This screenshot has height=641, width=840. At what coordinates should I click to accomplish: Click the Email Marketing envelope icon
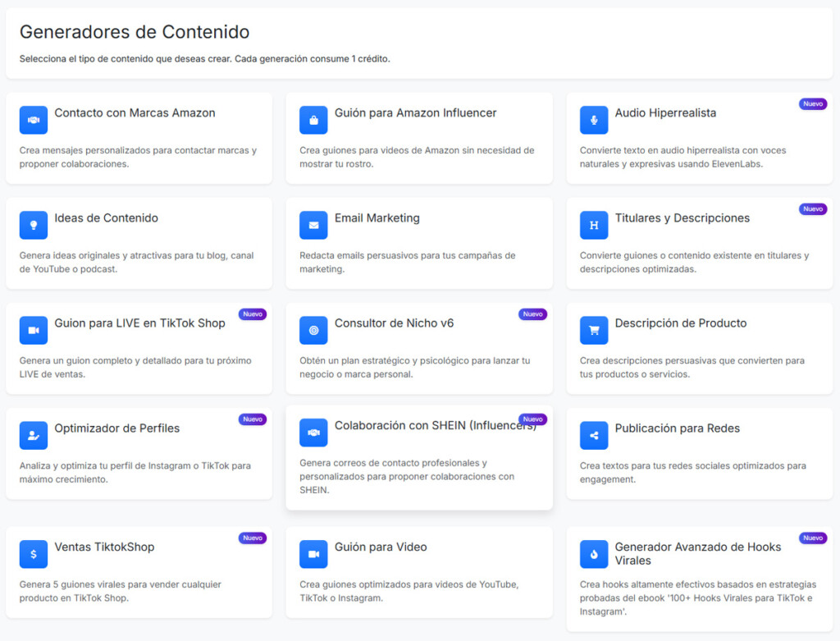[313, 225]
